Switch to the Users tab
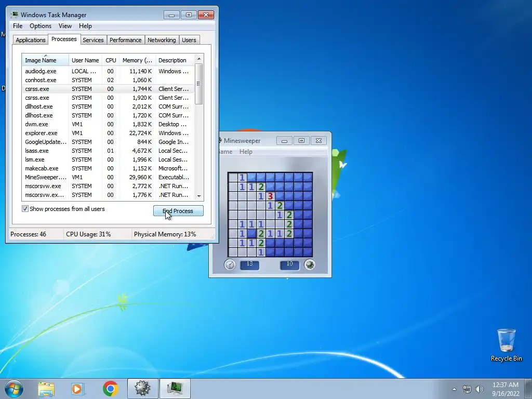This screenshot has width=532, height=399. coord(189,39)
